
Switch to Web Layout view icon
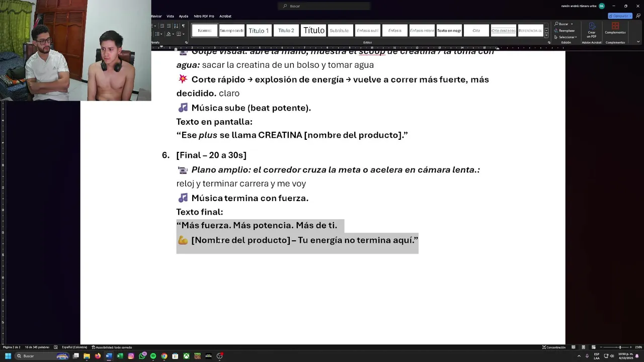point(594,347)
